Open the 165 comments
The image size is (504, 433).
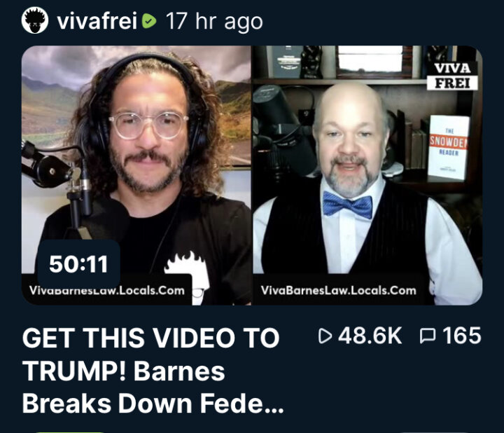click(x=462, y=336)
